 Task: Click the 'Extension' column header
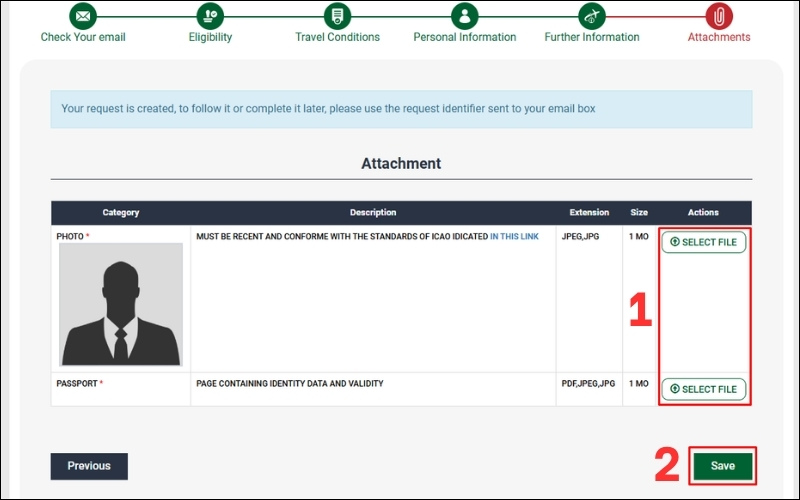point(589,213)
